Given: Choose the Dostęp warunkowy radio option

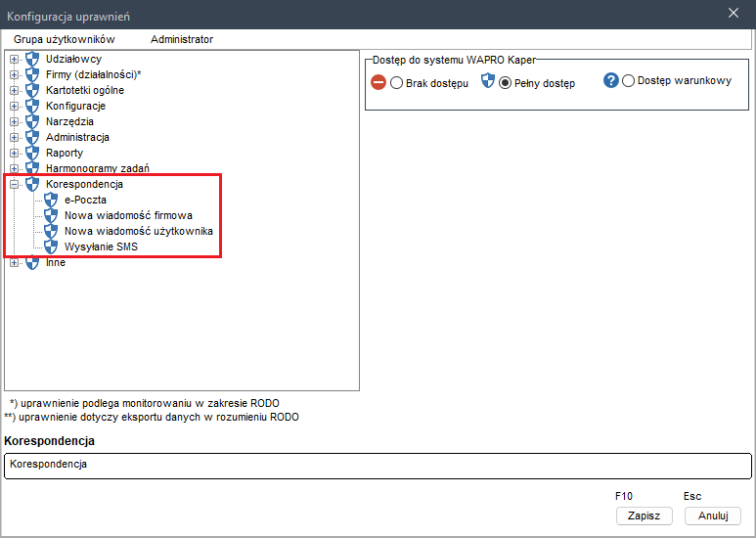Looking at the screenshot, I should pyautogui.click(x=628, y=81).
